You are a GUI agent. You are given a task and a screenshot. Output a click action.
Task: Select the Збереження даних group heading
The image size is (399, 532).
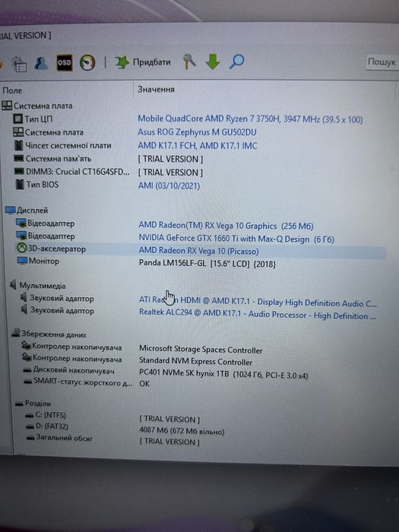point(49,334)
